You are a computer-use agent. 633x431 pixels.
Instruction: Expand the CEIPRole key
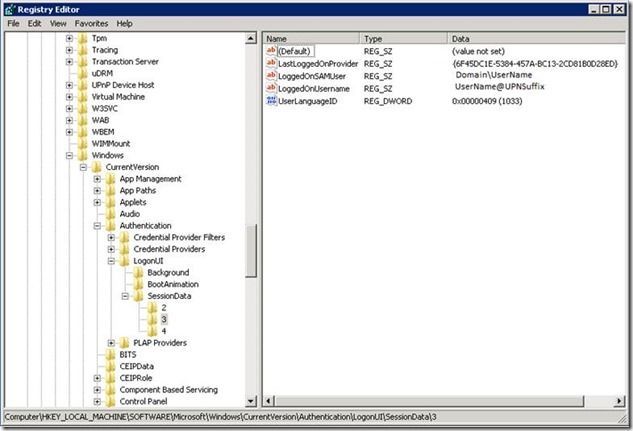(x=97, y=378)
